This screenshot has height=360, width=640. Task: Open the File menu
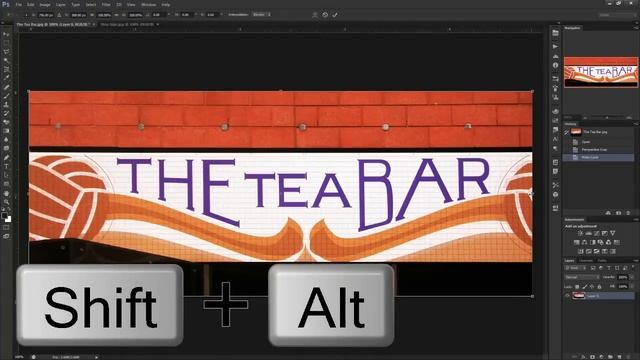19,4
